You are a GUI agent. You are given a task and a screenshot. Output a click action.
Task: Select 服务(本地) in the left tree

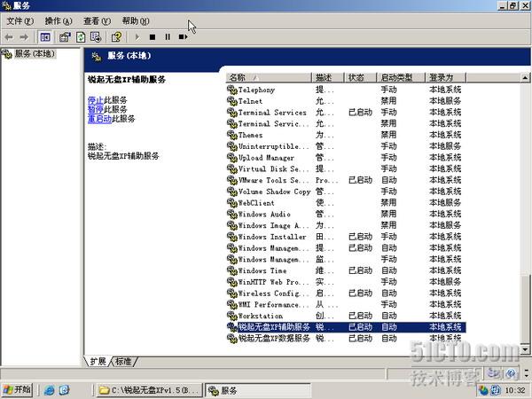[35, 53]
